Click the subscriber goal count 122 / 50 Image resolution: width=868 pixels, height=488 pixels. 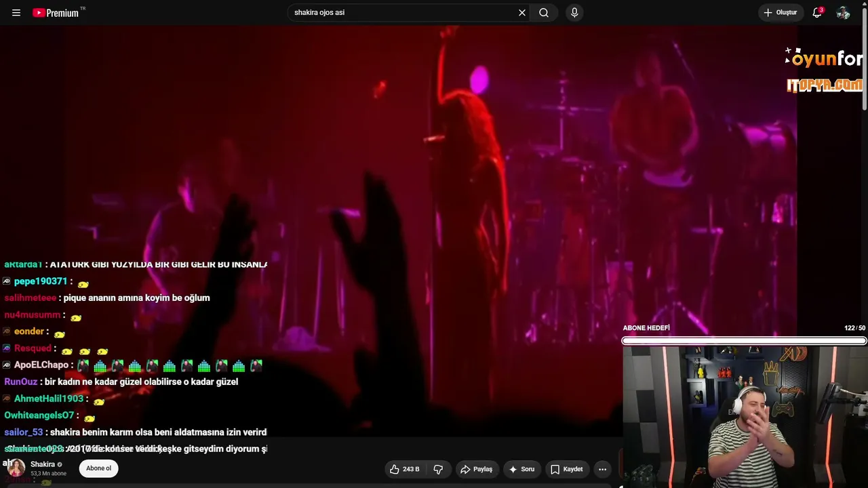(854, 328)
